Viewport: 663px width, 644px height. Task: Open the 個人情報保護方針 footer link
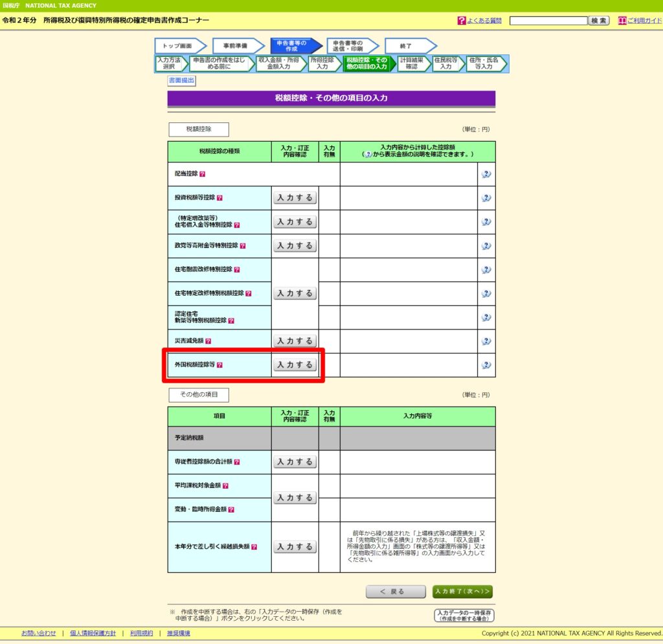[93, 633]
